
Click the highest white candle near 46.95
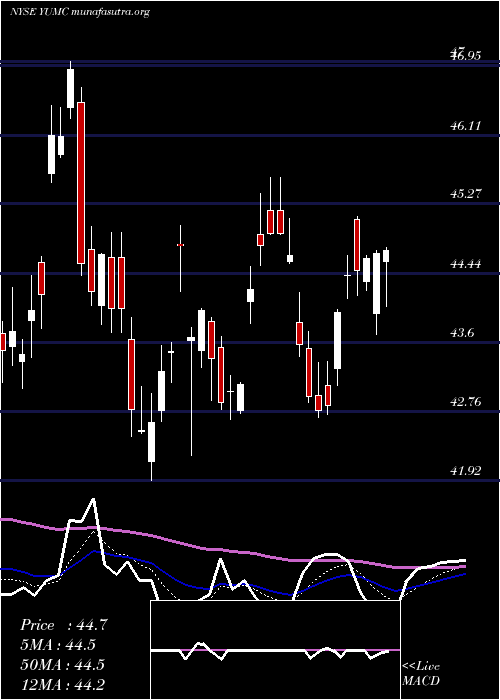(71, 88)
